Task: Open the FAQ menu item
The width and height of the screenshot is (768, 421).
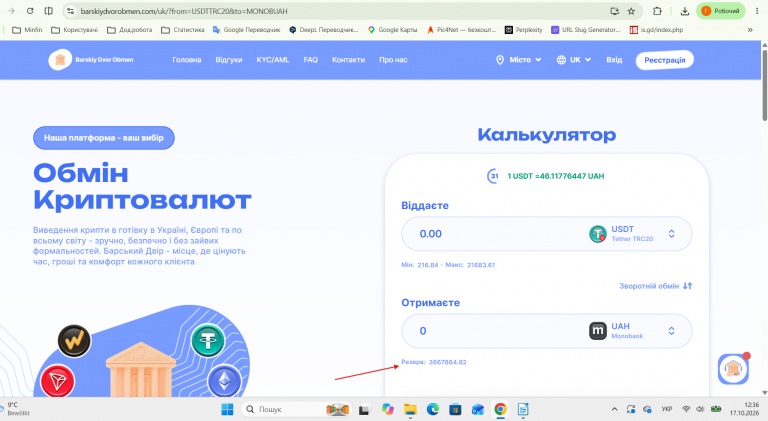Action: (311, 60)
